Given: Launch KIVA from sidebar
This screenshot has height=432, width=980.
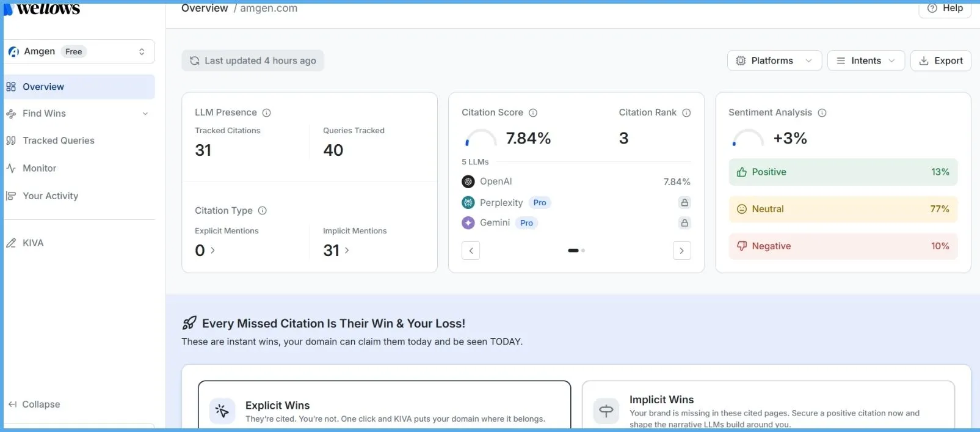Looking at the screenshot, I should 79,243.
